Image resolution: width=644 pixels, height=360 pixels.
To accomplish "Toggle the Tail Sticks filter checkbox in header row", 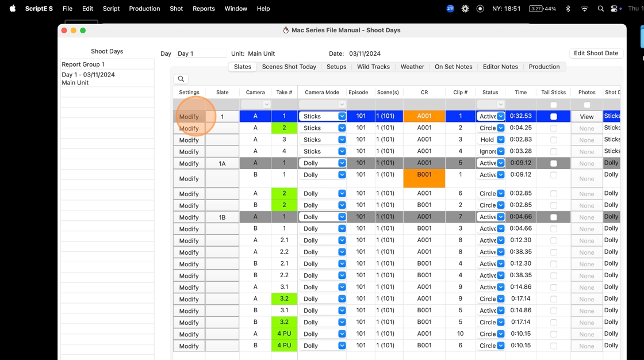I will [x=553, y=105].
